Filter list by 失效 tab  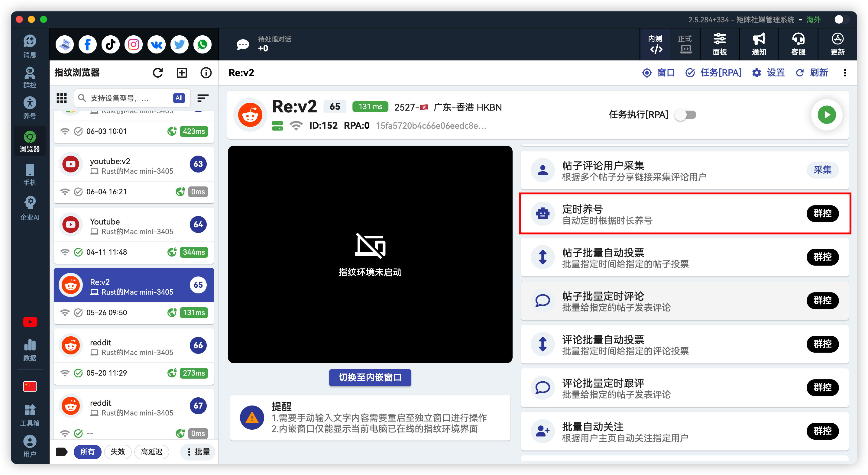click(x=118, y=452)
